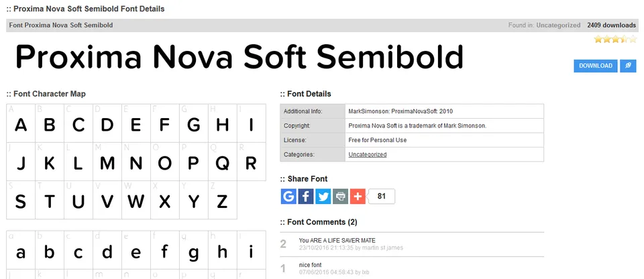
Task: Click commenter name martin st james
Action: (x=382, y=247)
